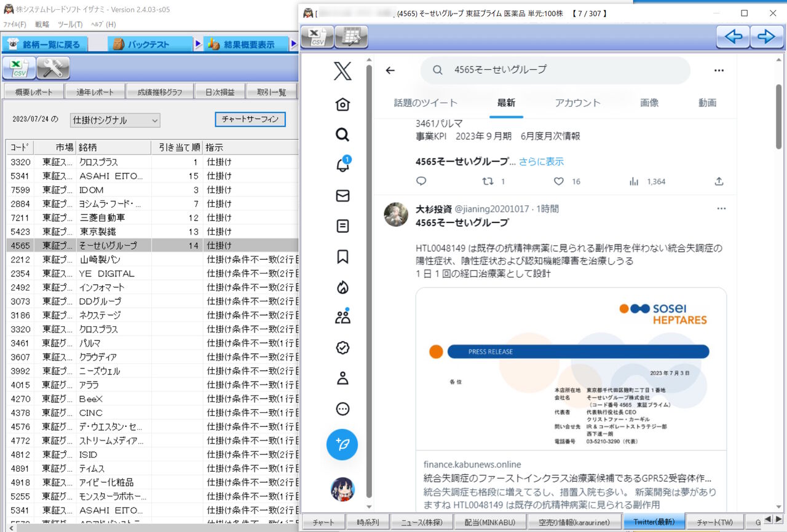Screen dimensions: 787x532
Task: Open Communities people icon in X sidebar
Action: click(342, 317)
